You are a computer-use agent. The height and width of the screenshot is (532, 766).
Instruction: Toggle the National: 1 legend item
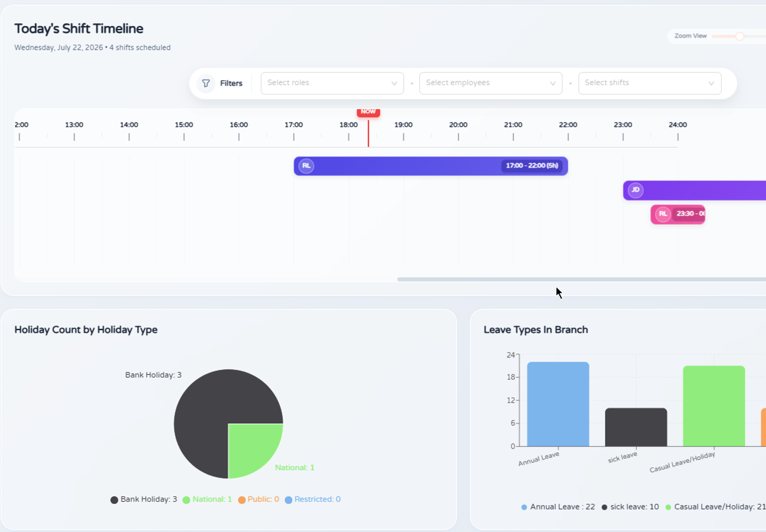[207, 500]
